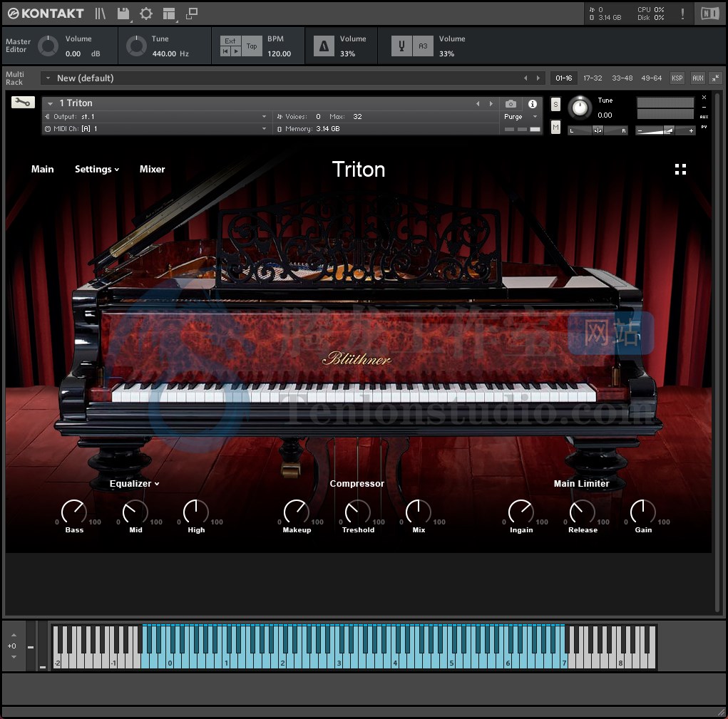Screen dimensions: 728x719
Task: Click the High knob
Action: 196,512
